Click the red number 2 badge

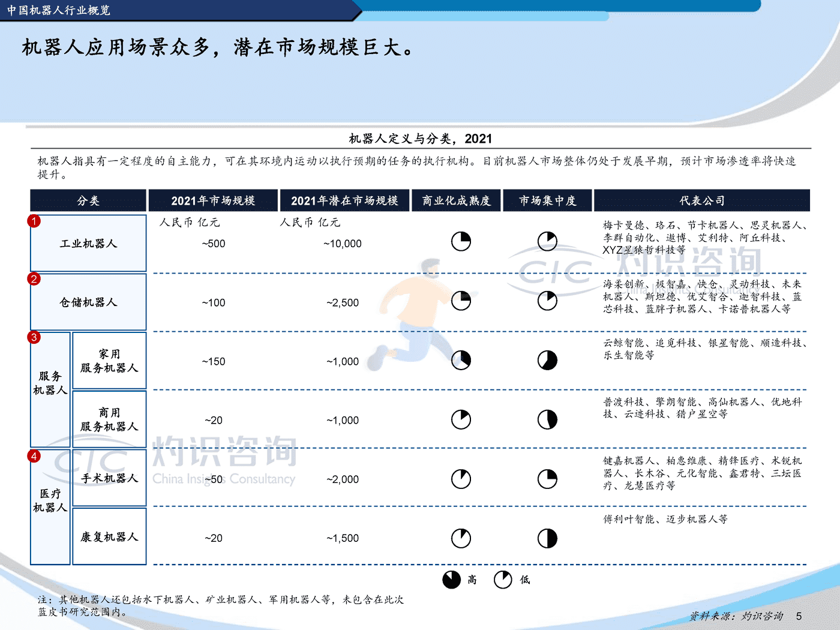tap(34, 279)
